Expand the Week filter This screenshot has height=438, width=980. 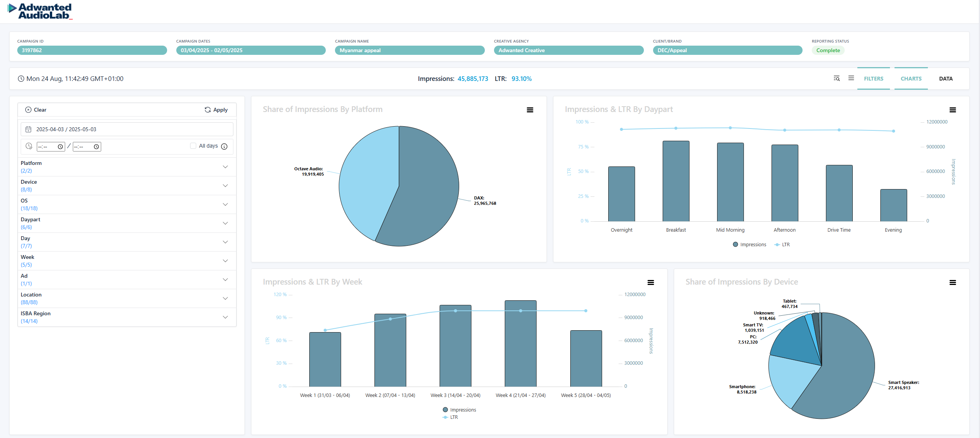[x=127, y=261]
